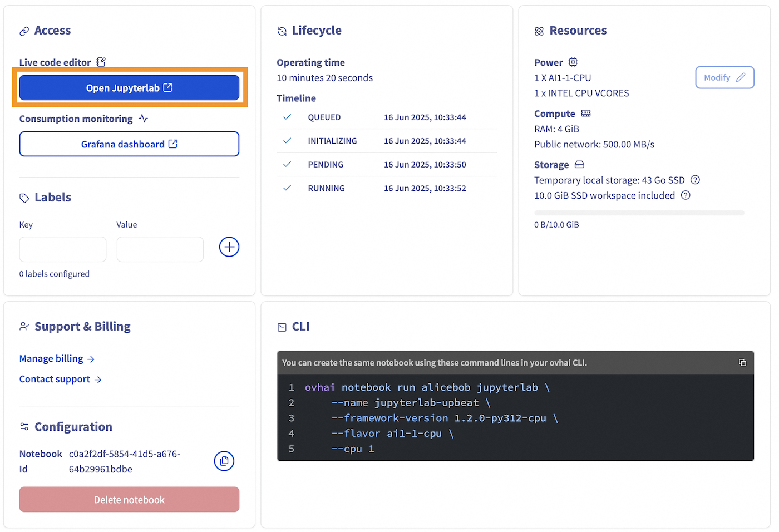
Task: Copy the CLI commands with the copy icon
Action: [x=743, y=362]
